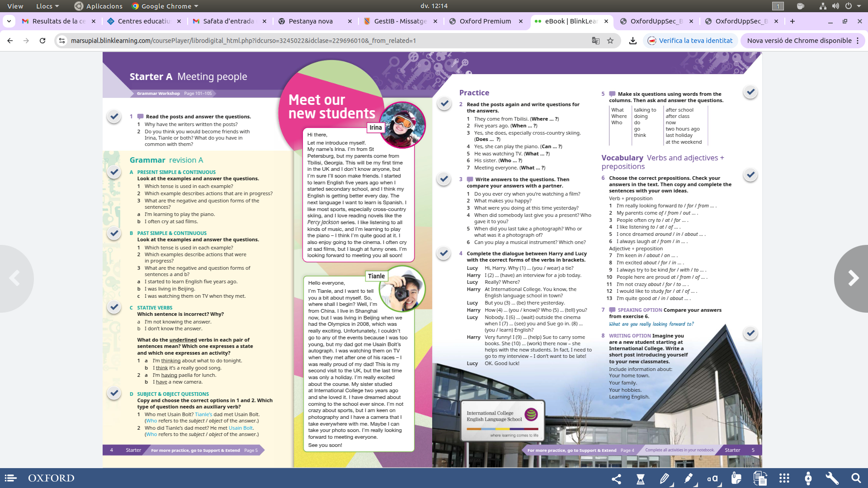The height and width of the screenshot is (488, 868).
Task: Open the View menu in top bar
Action: pos(15,6)
